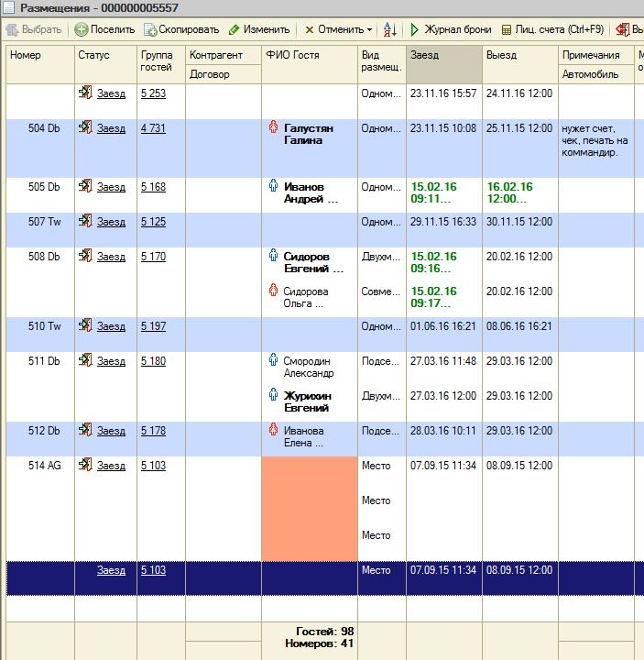Open guest group link 5 170
This screenshot has width=644, height=660.
click(153, 257)
